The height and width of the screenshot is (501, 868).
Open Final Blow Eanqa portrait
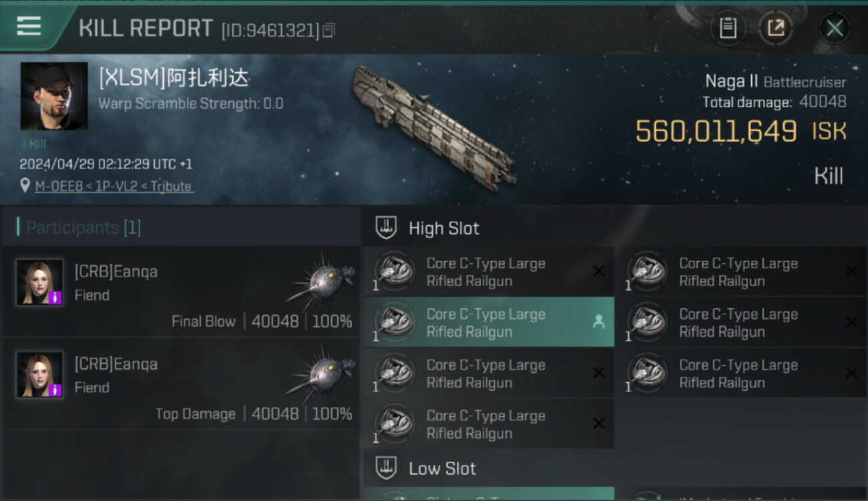(40, 283)
